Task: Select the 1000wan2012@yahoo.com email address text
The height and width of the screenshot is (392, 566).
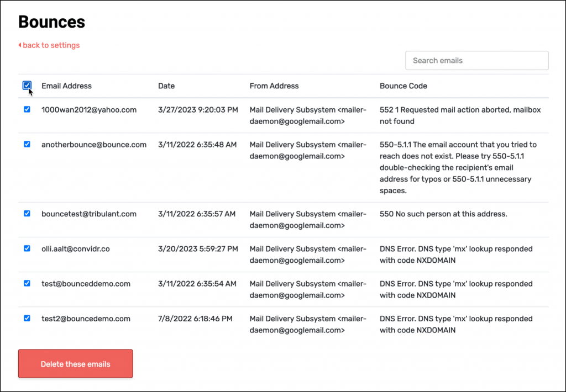Action: point(88,110)
